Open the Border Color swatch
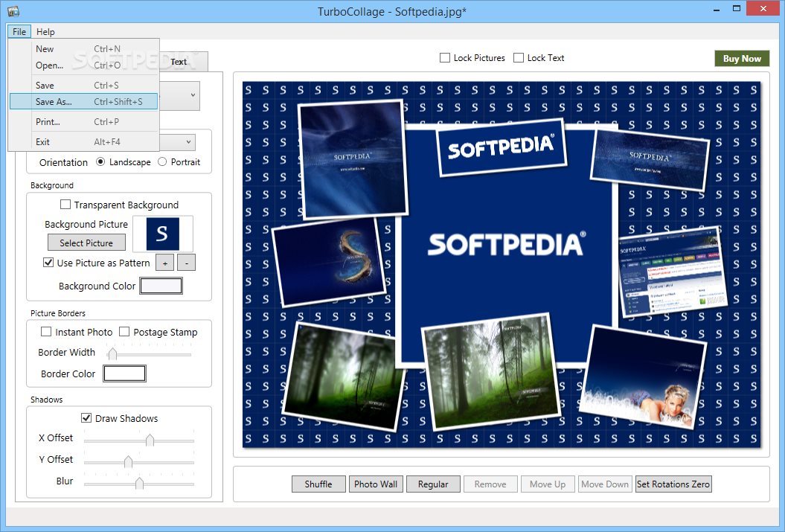The width and height of the screenshot is (785, 532). (x=125, y=374)
